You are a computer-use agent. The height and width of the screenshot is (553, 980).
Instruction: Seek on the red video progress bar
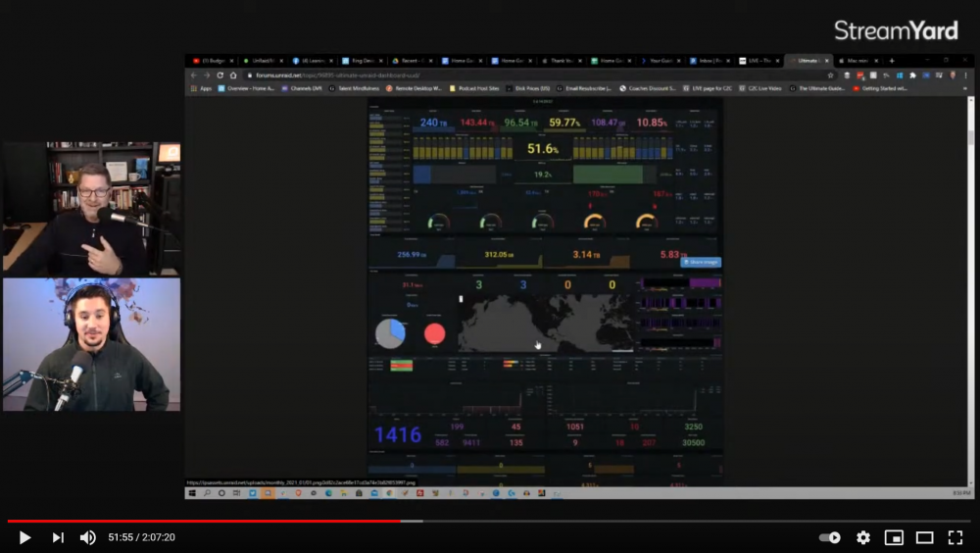click(204, 521)
